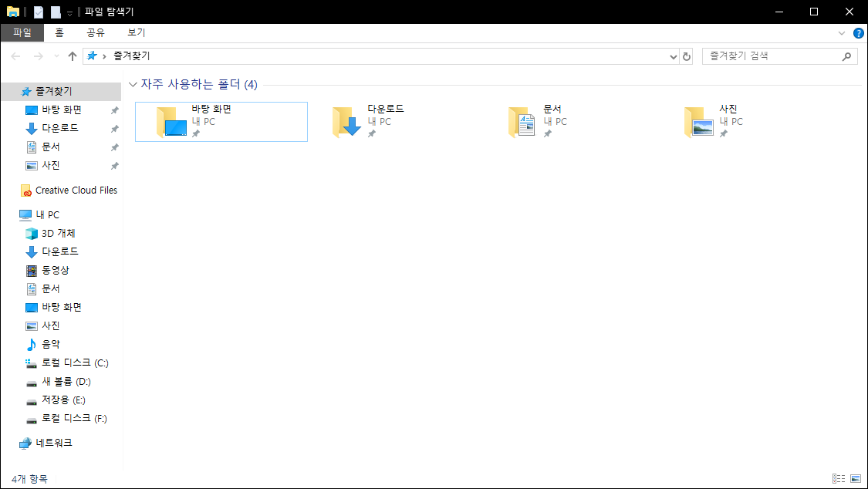Click the 문서 tile name text
868x489 pixels.
552,109
